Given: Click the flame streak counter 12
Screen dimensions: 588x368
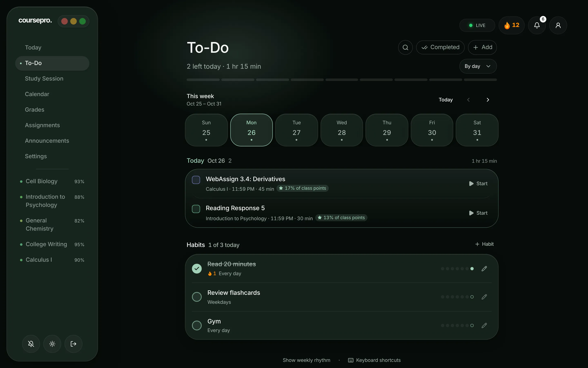Looking at the screenshot, I should 511,25.
